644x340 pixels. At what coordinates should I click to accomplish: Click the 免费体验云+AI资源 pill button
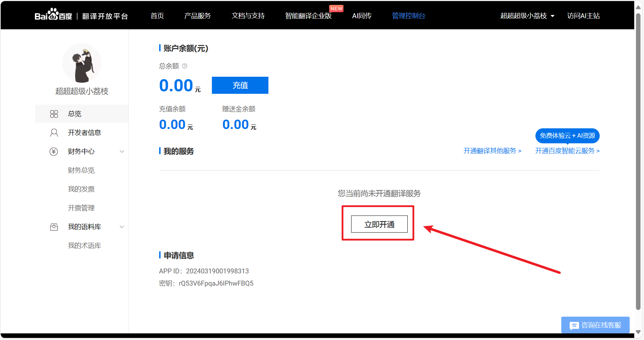(567, 136)
